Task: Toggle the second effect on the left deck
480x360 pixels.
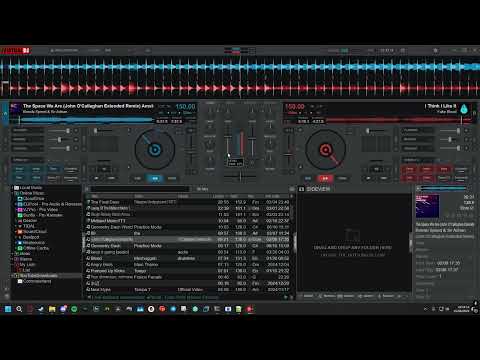Action: point(76,139)
